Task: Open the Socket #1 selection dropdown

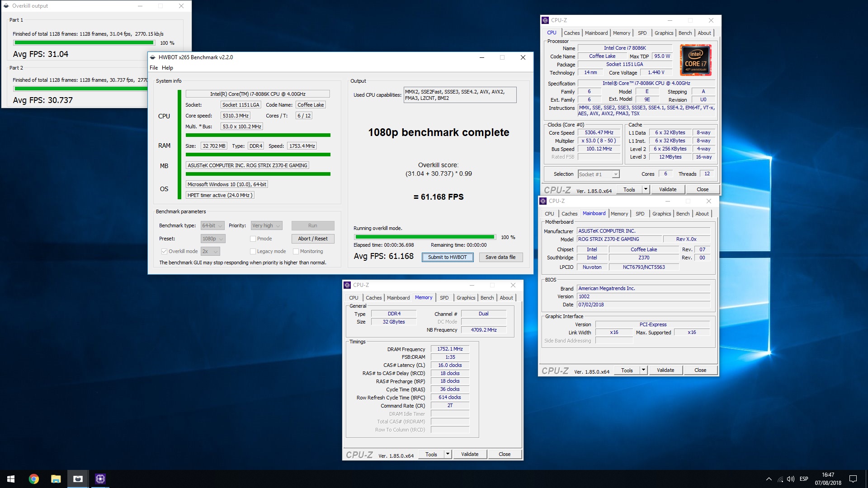Action: pos(599,174)
